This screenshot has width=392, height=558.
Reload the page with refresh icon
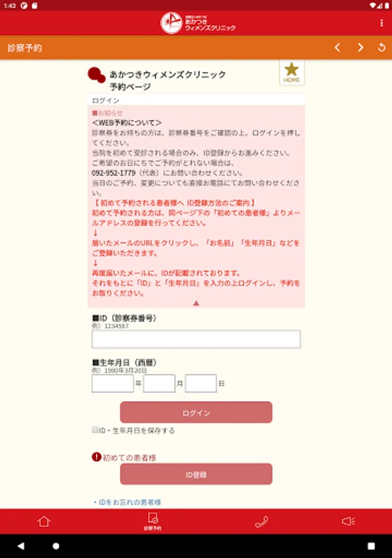[381, 47]
